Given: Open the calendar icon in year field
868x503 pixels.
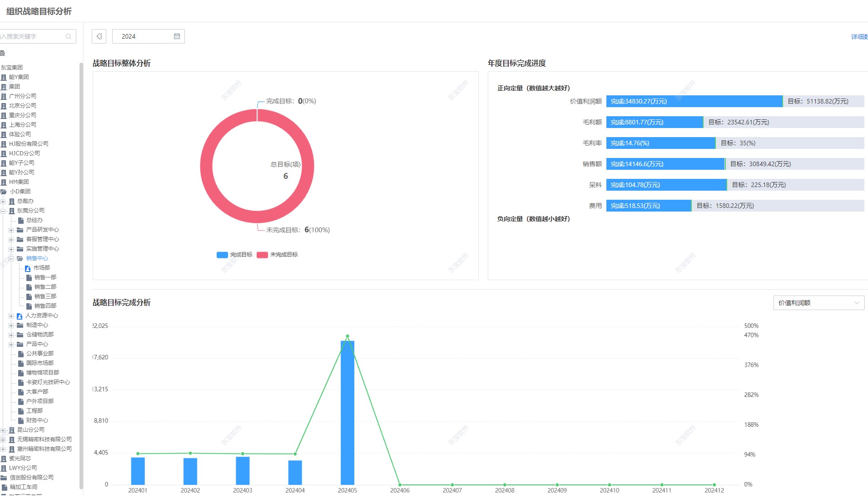Looking at the screenshot, I should [x=177, y=36].
